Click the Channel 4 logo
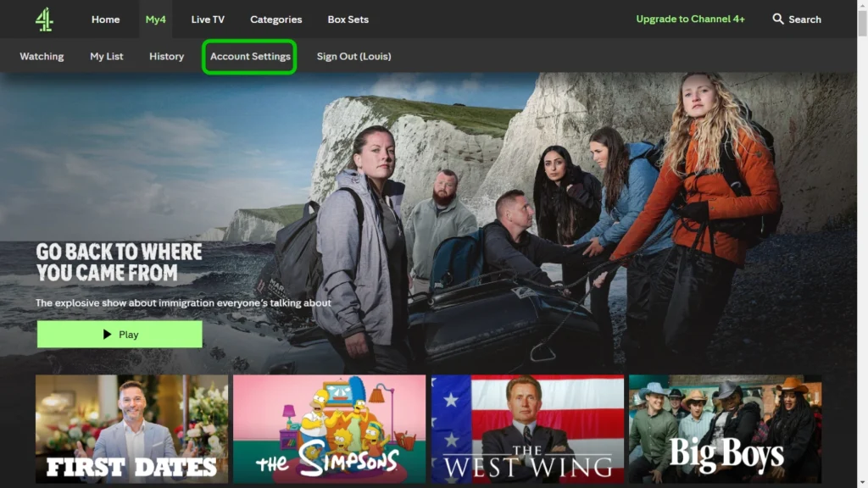The height and width of the screenshot is (488, 868). coord(44,19)
